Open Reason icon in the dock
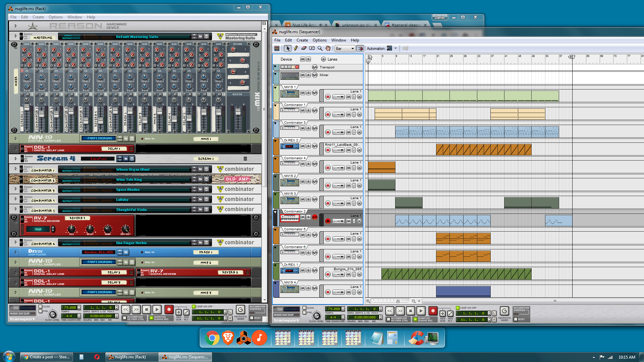The height and width of the screenshot is (362, 644). (244, 338)
